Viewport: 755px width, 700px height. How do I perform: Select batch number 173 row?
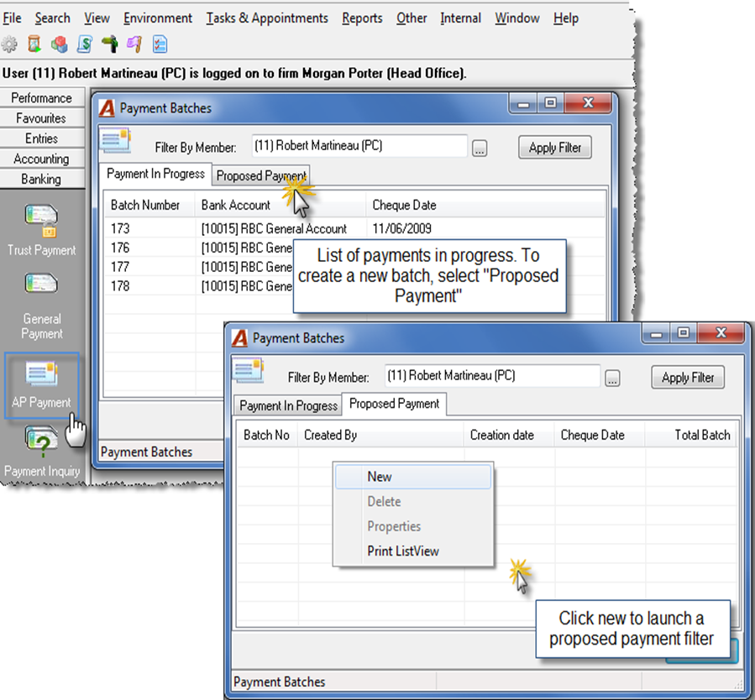(354, 228)
